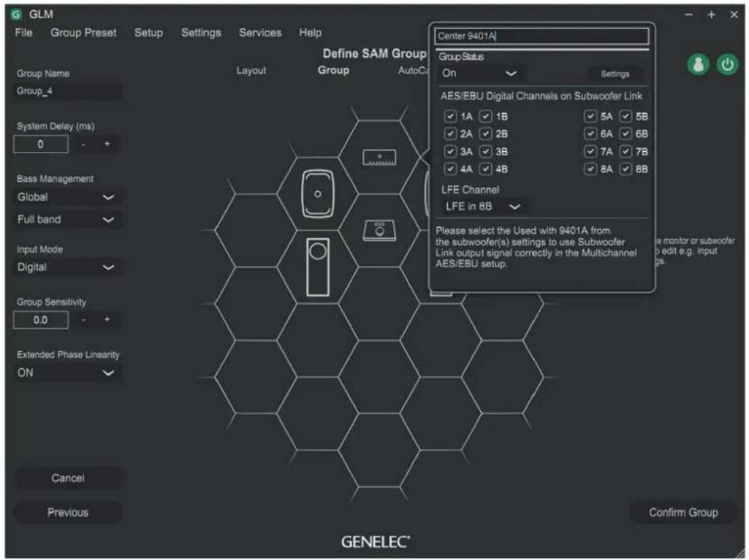Image resolution: width=749 pixels, height=560 pixels.
Task: Disable channel 5A
Action: (x=590, y=116)
